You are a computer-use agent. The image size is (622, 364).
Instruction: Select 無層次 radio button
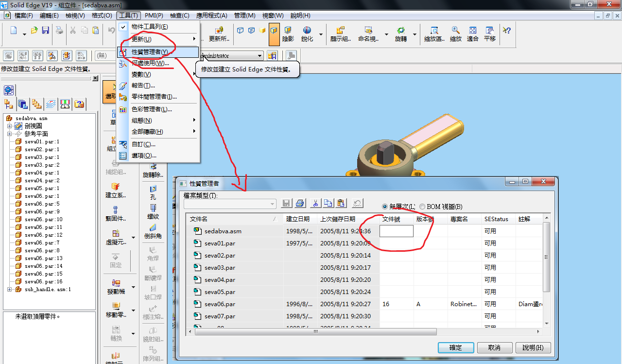click(385, 207)
